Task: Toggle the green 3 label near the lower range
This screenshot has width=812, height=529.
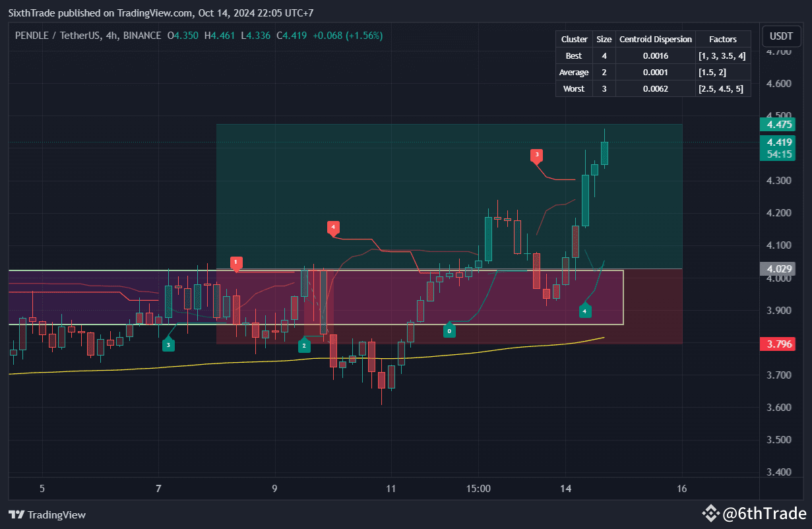Action: 168,344
